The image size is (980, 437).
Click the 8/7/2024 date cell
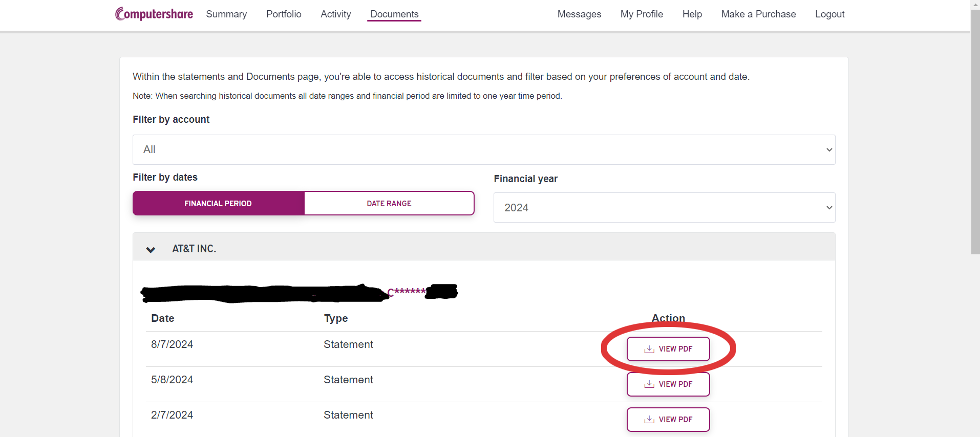(x=172, y=344)
